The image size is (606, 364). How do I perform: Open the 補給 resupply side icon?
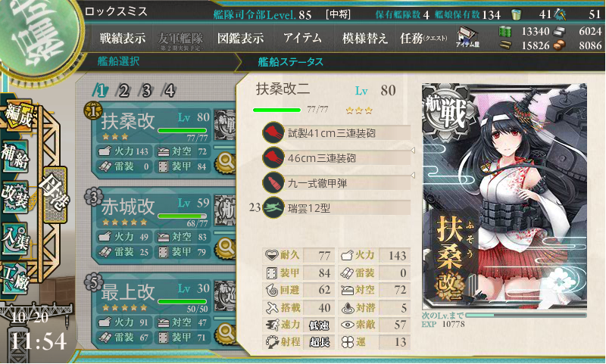(15, 157)
